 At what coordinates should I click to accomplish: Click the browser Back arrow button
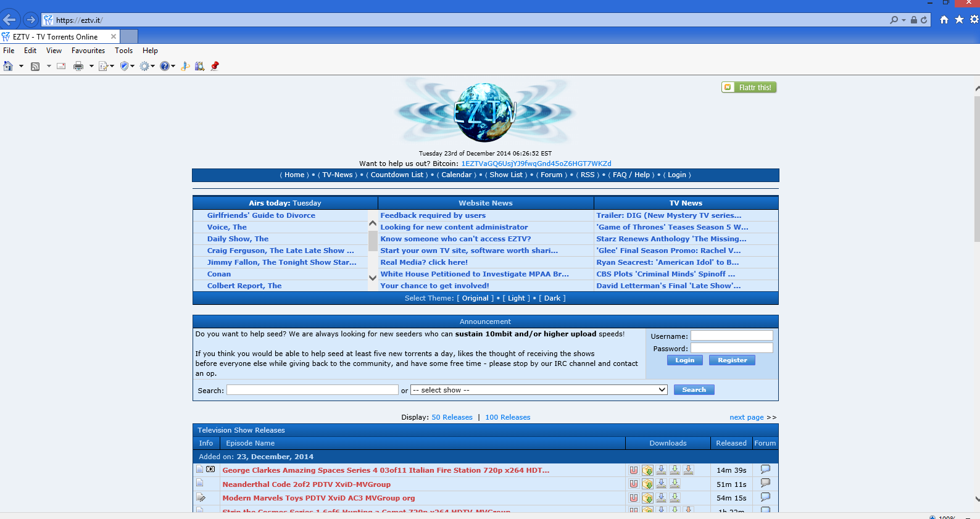[x=10, y=20]
